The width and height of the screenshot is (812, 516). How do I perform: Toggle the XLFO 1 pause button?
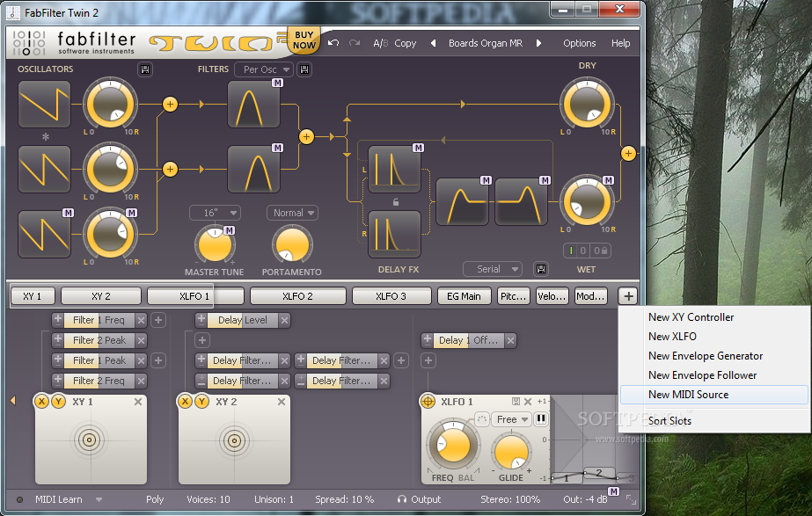tap(541, 418)
